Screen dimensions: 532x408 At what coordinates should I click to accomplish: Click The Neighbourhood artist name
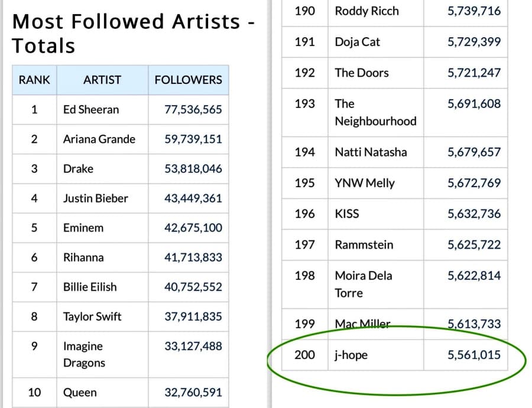coord(375,112)
